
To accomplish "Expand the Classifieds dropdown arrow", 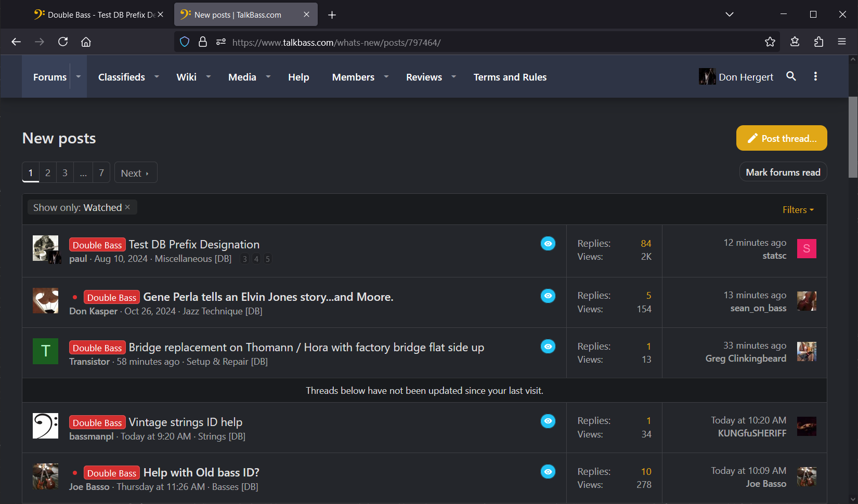I will 157,76.
